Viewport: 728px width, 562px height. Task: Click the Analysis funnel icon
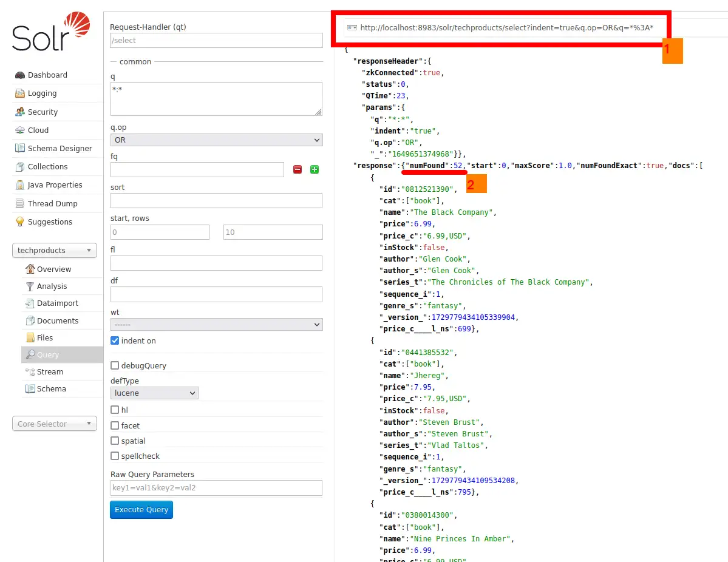(30, 286)
